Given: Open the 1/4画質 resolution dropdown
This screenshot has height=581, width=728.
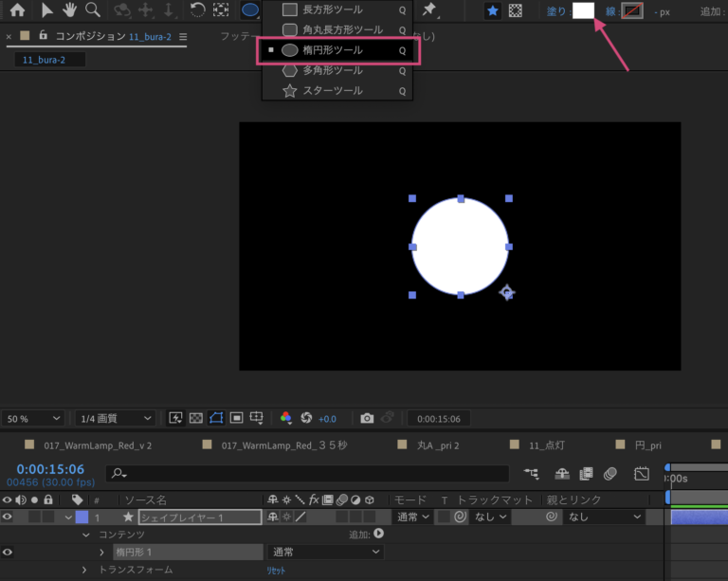Looking at the screenshot, I should pyautogui.click(x=116, y=418).
